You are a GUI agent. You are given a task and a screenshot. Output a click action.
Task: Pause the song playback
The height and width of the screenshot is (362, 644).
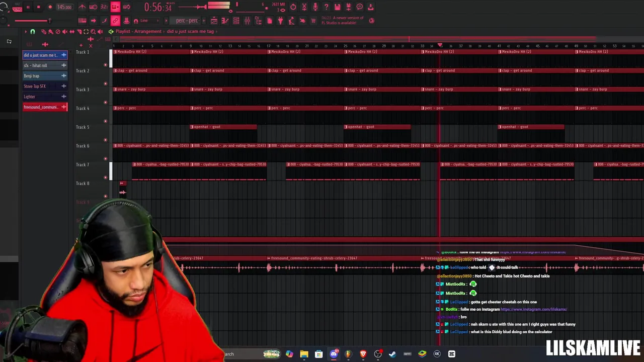(x=28, y=7)
